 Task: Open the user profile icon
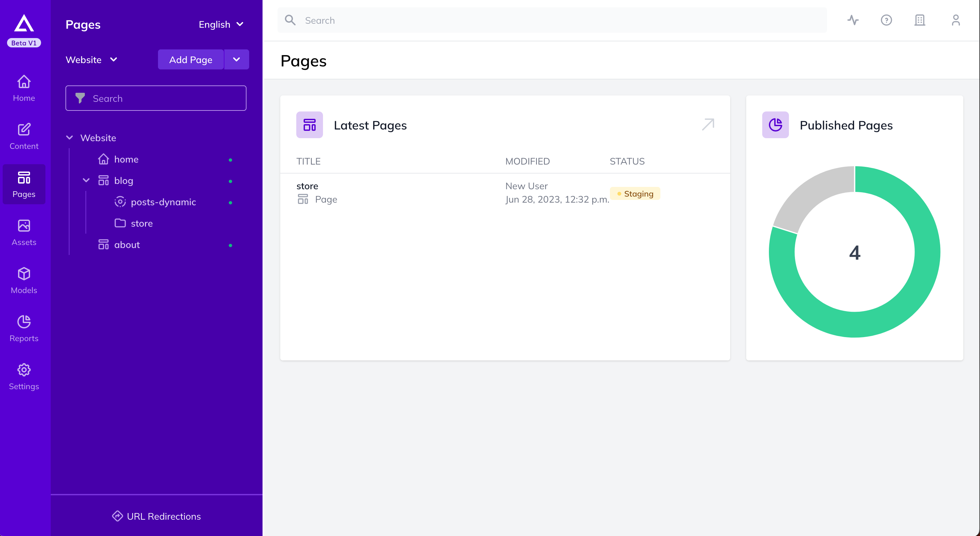click(956, 20)
